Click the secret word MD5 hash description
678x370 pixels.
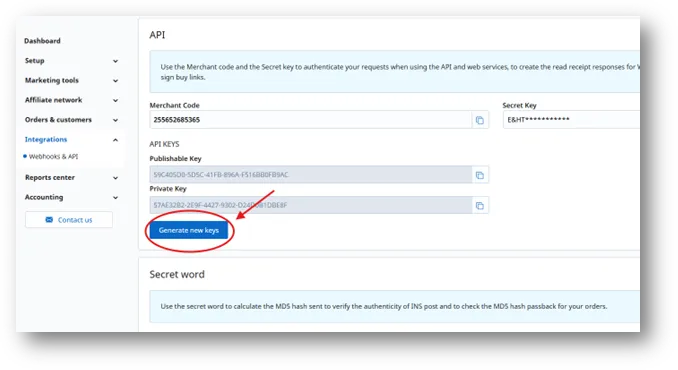click(x=384, y=306)
